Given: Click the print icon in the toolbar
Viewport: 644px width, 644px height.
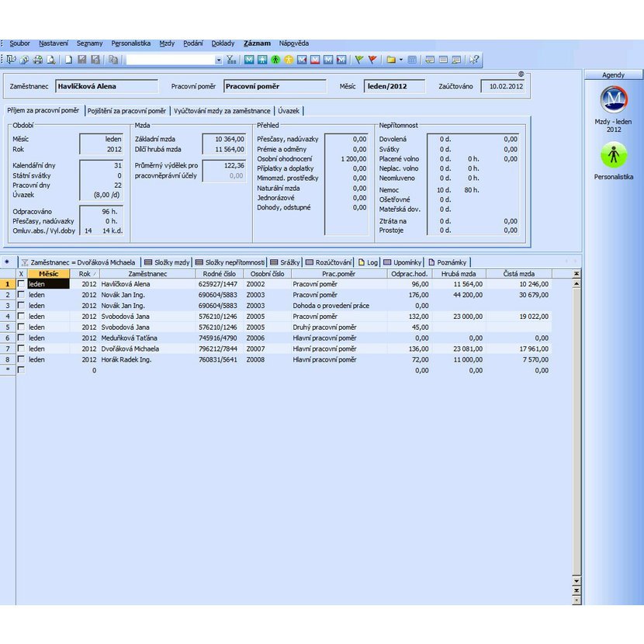Looking at the screenshot, I should tap(38, 60).
